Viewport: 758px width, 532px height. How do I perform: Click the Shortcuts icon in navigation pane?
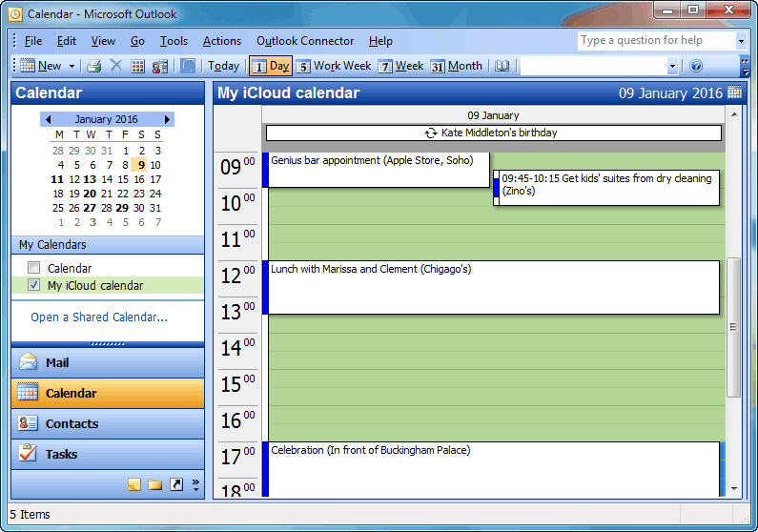tap(176, 484)
